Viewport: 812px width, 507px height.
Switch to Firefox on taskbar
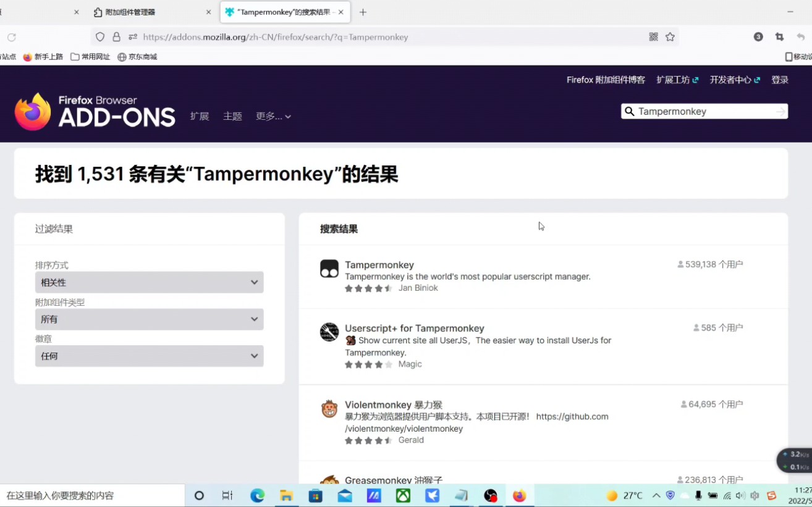(520, 495)
